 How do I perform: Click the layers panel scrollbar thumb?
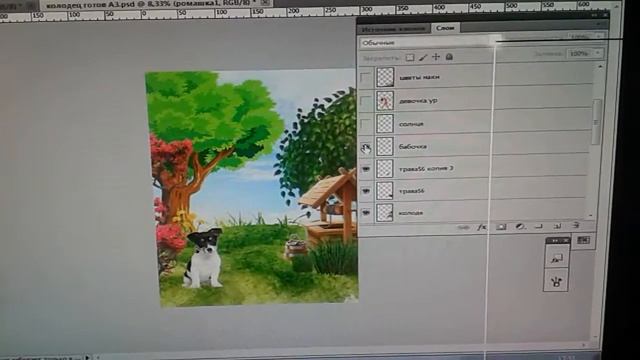[596, 122]
